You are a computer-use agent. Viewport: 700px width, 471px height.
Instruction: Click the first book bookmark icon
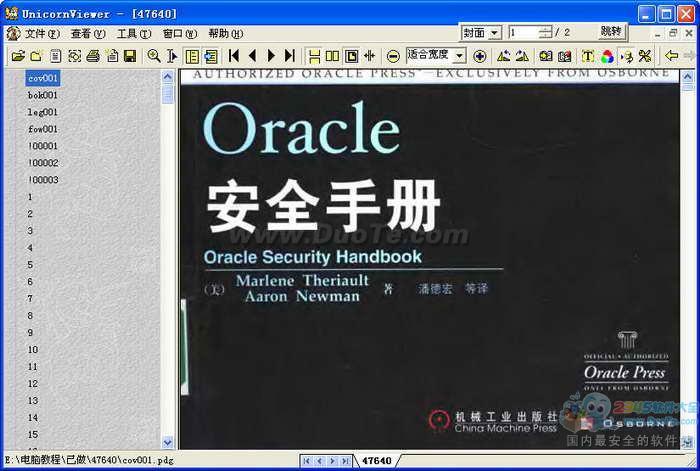click(546, 56)
